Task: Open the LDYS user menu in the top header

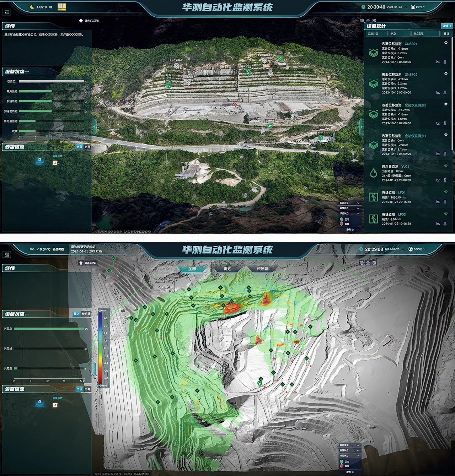Action: pyautogui.click(x=418, y=7)
